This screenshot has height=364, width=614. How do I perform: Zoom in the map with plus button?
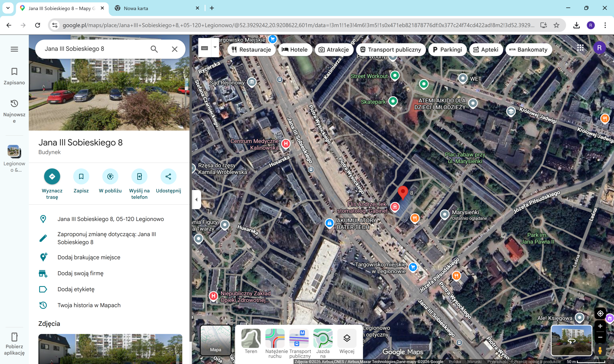[600, 326]
